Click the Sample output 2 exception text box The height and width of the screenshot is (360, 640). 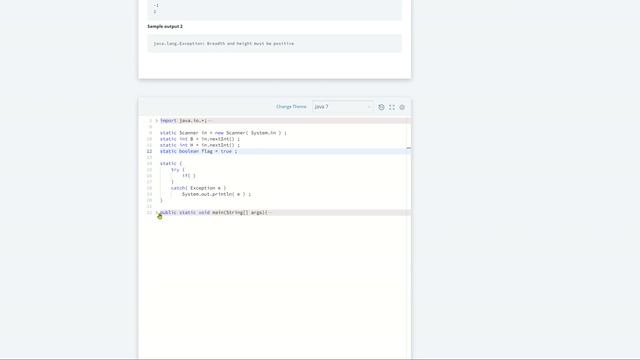[274, 43]
